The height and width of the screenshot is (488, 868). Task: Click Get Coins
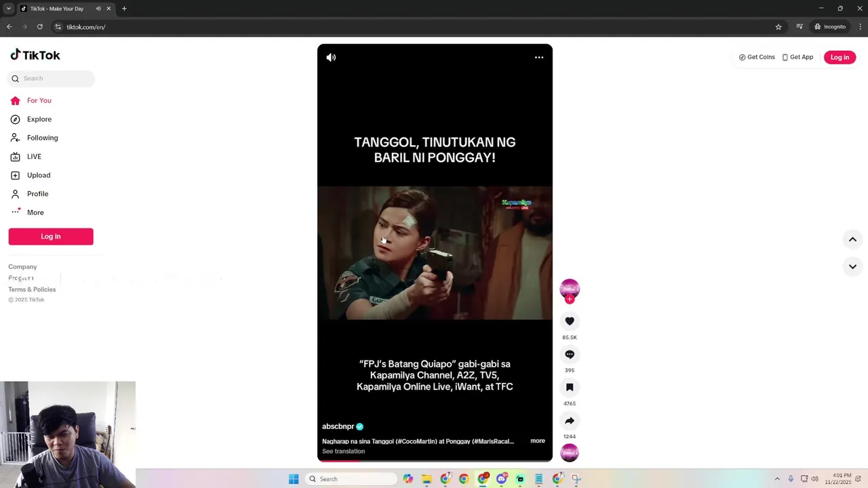[x=757, y=58]
